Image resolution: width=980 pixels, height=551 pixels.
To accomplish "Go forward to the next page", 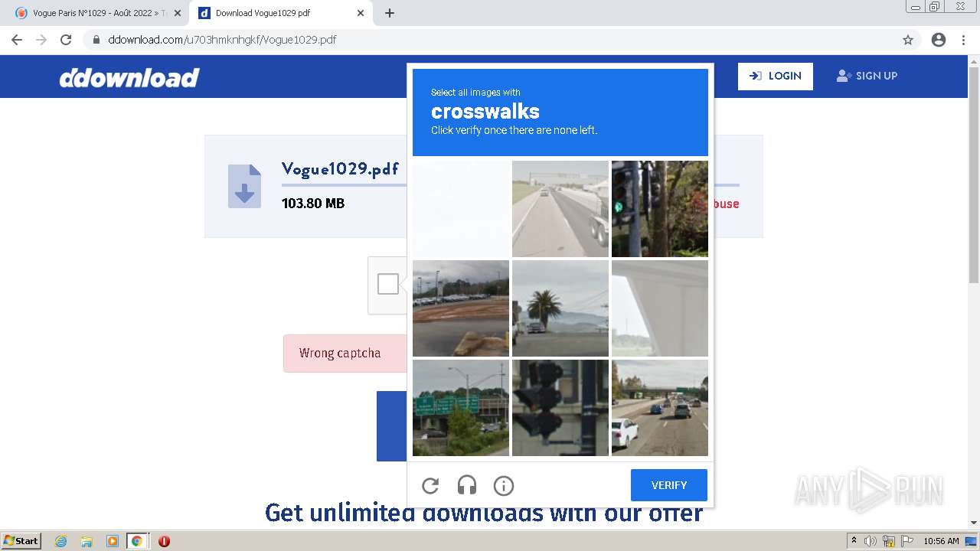I will coord(41,40).
